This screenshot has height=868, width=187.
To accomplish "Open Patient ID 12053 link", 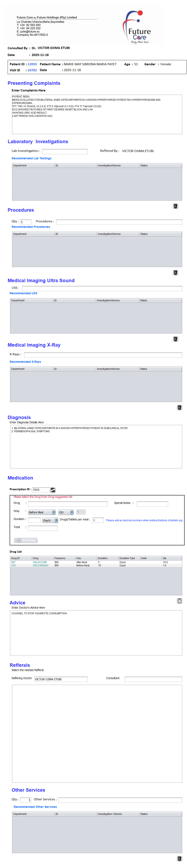I will [x=32, y=64].
